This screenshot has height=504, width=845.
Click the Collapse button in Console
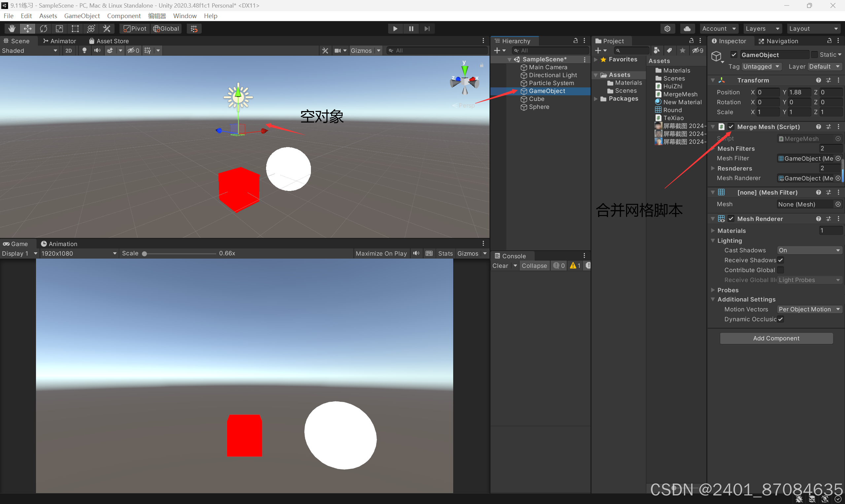coord(534,266)
